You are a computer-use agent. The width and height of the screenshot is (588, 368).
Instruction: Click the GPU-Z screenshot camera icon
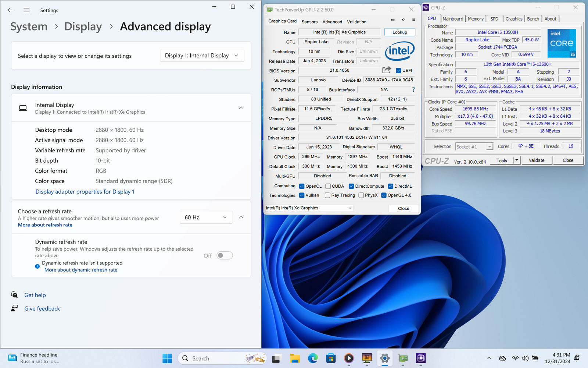[393, 20]
